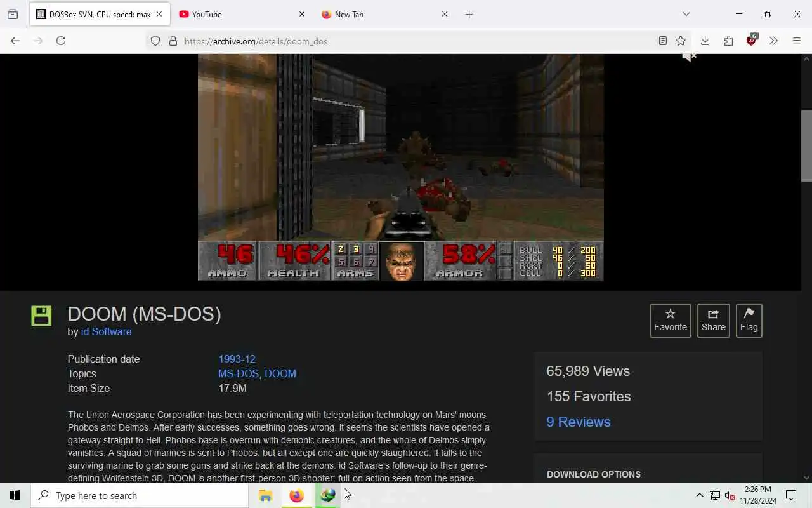
Task: Go back to the previous page
Action: pyautogui.click(x=15, y=41)
